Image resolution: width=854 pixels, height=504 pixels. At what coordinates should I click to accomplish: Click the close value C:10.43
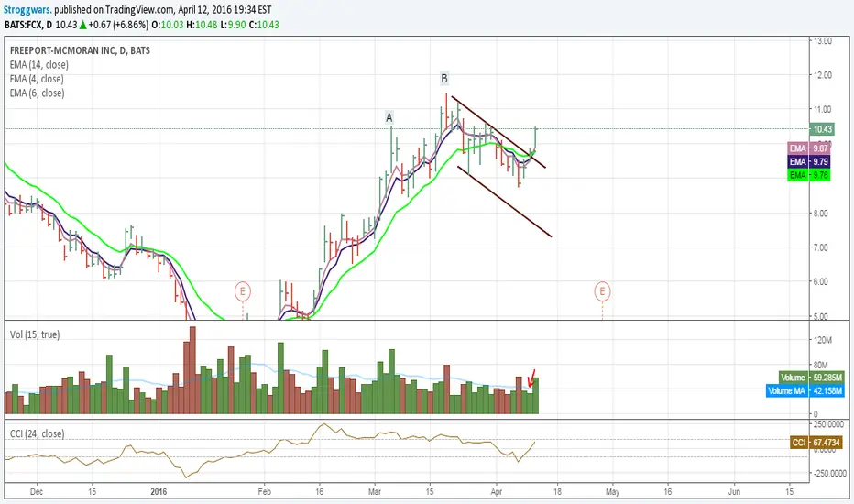pos(264,25)
